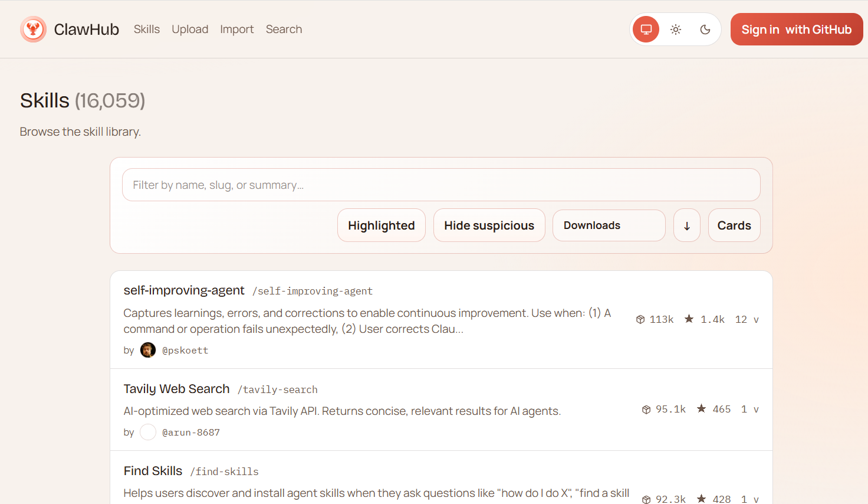This screenshot has width=868, height=504.
Task: Toggle Hide suspicious filter
Action: pyautogui.click(x=489, y=225)
